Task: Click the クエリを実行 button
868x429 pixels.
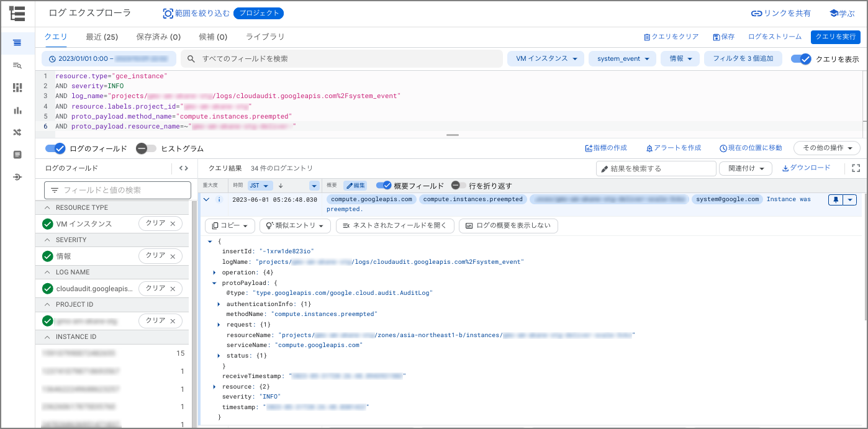Action: [x=835, y=37]
